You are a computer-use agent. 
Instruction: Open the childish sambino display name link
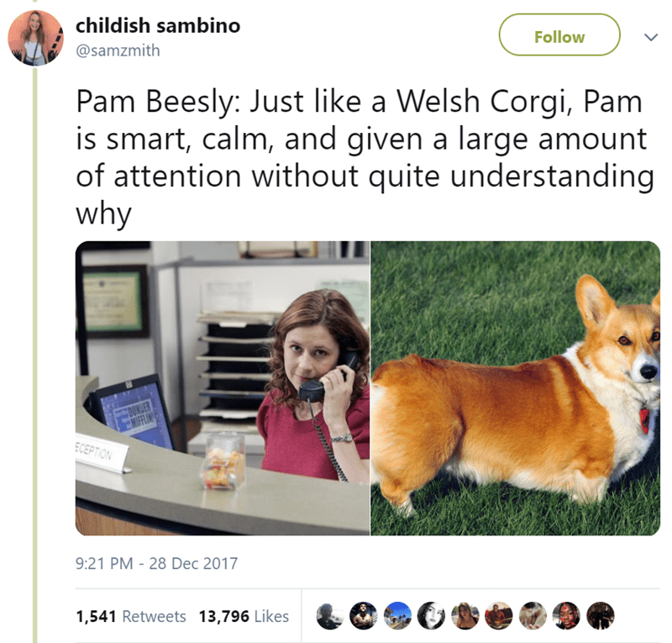158,25
